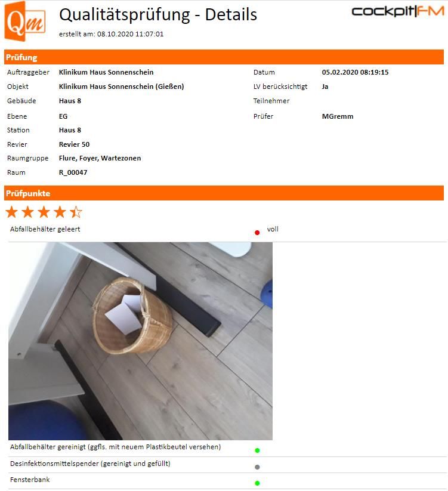Click the Prüfpunkte section header
The height and width of the screenshot is (491, 448).
pyautogui.click(x=224, y=193)
